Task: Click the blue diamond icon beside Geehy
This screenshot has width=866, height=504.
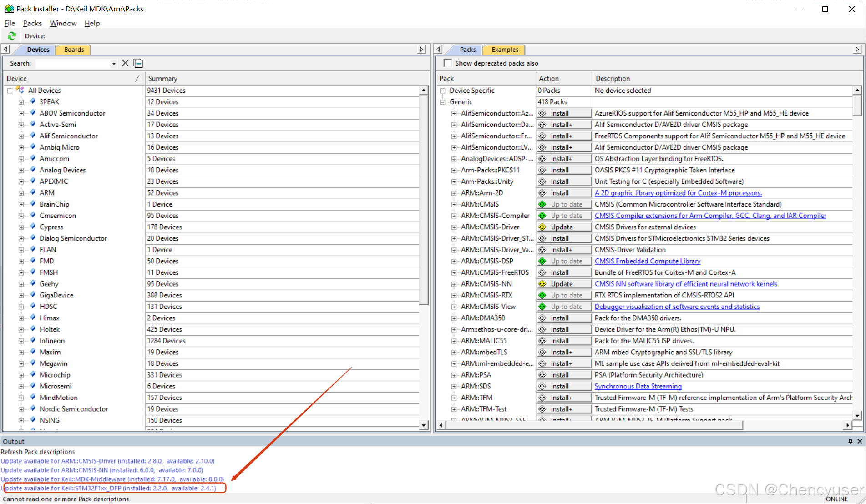Action: [33, 283]
